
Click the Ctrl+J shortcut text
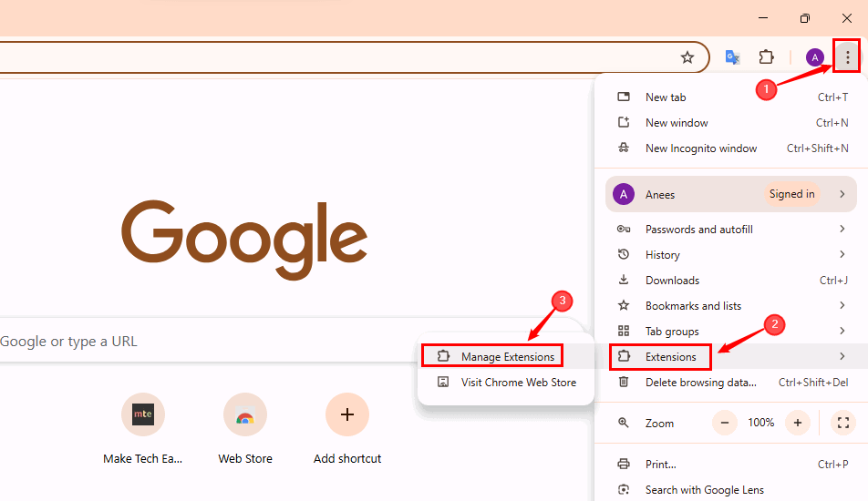pos(833,281)
